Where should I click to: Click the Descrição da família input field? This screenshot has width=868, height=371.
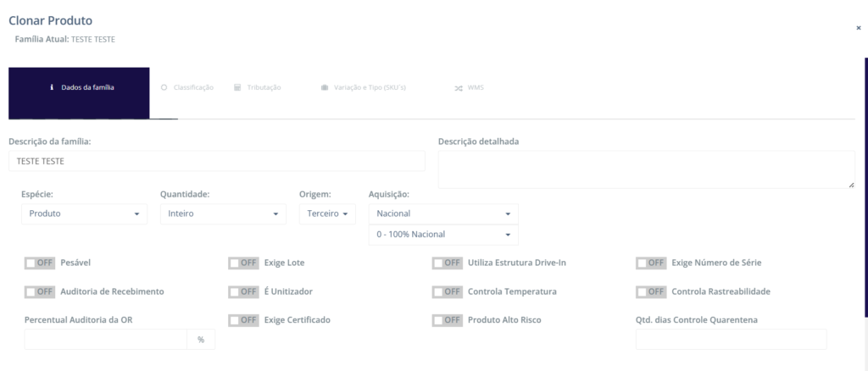[216, 161]
